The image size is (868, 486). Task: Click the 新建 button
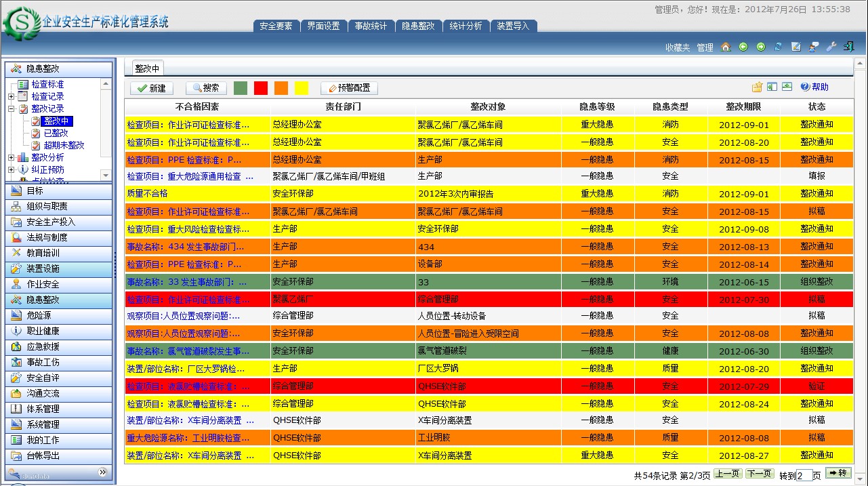tap(152, 88)
